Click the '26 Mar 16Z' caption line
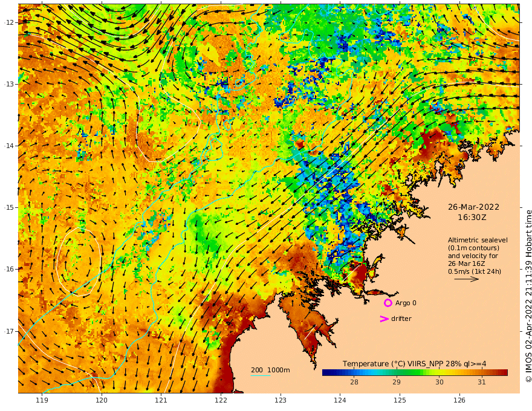The width and height of the screenshot is (532, 411). point(466,264)
